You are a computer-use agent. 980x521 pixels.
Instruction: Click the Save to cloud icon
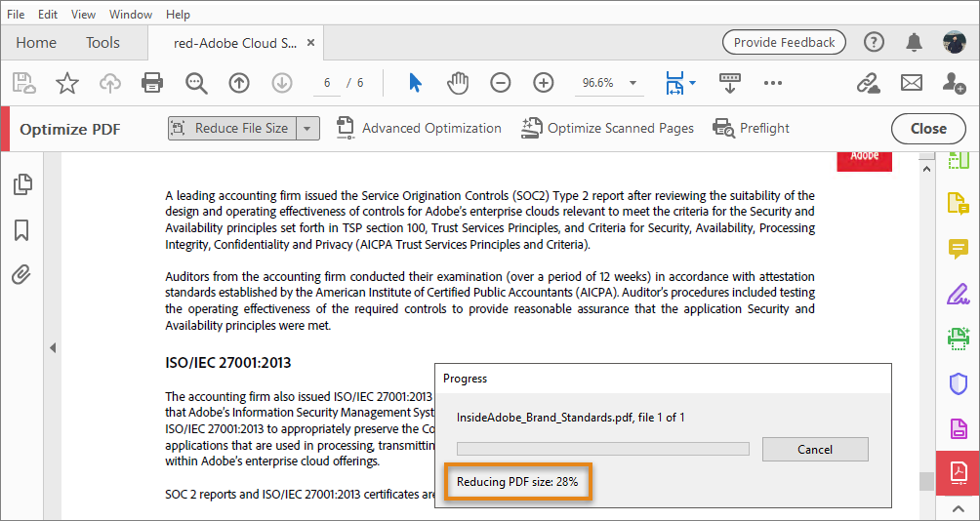23,83
